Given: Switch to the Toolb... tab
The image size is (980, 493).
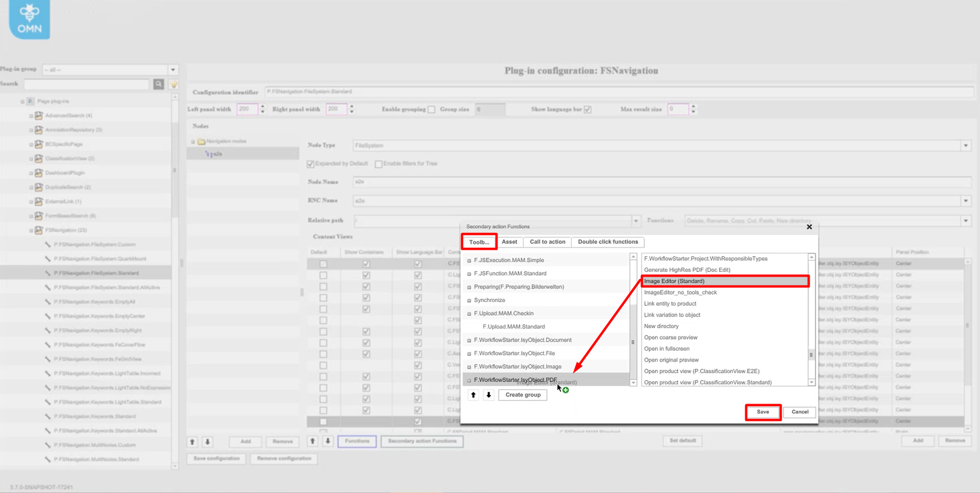Looking at the screenshot, I should coord(479,242).
